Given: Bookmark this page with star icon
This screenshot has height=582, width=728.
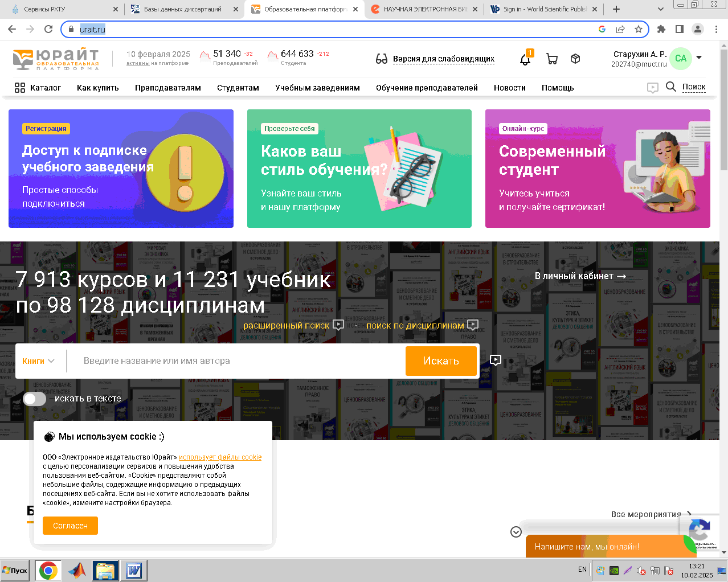Looking at the screenshot, I should 639,29.
